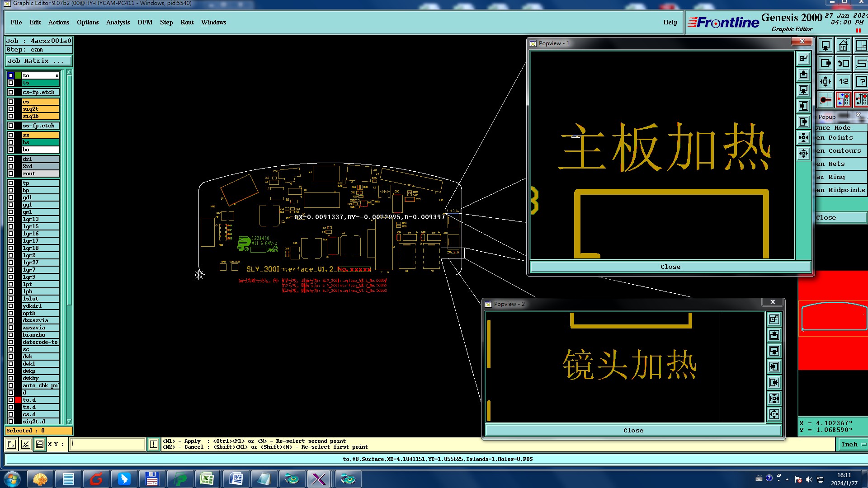The image size is (868, 488).
Task: Click the diagonal arrow icon at bottom left
Action: click(11, 444)
